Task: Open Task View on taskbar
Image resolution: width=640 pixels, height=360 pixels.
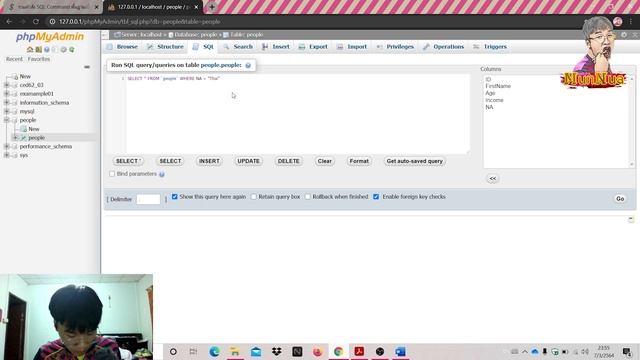Action: tap(193, 351)
